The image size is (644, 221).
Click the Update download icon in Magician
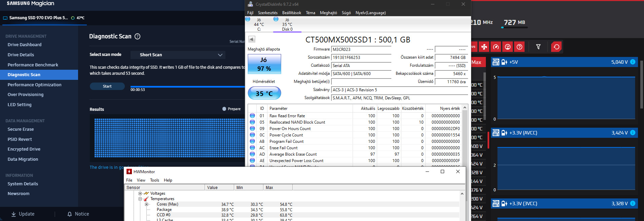[x=14, y=214]
